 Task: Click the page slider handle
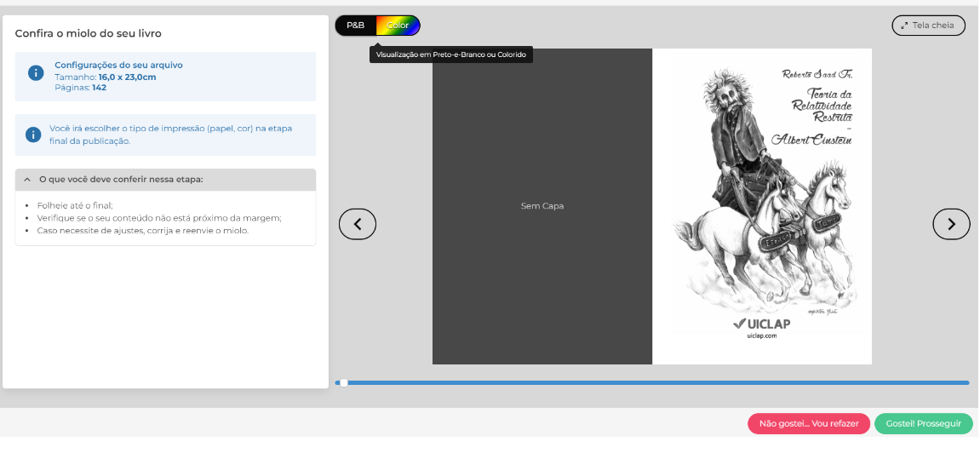pos(343,382)
